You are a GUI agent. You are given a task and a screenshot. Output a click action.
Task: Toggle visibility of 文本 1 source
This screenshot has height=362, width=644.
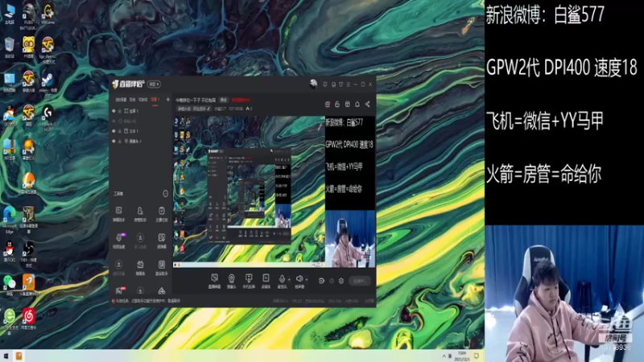(x=114, y=131)
